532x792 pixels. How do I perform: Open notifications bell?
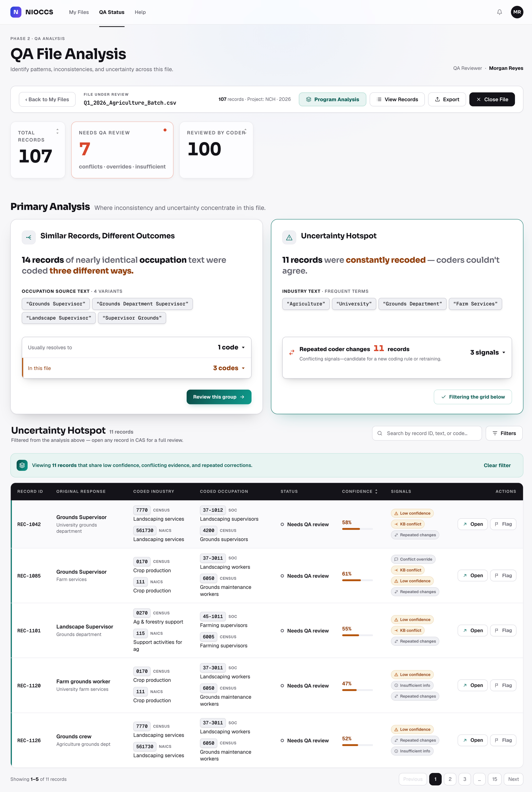[x=499, y=12]
